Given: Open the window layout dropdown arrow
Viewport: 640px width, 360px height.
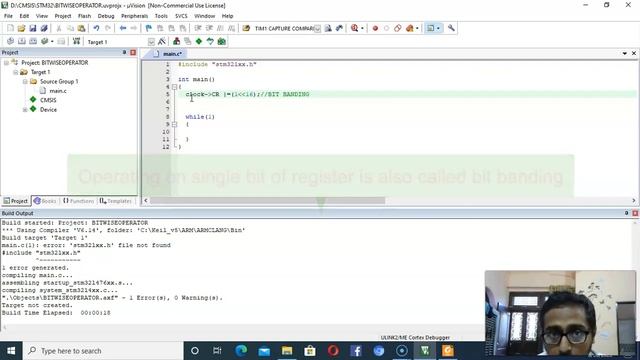Looking at the screenshot, I should point(438,28).
